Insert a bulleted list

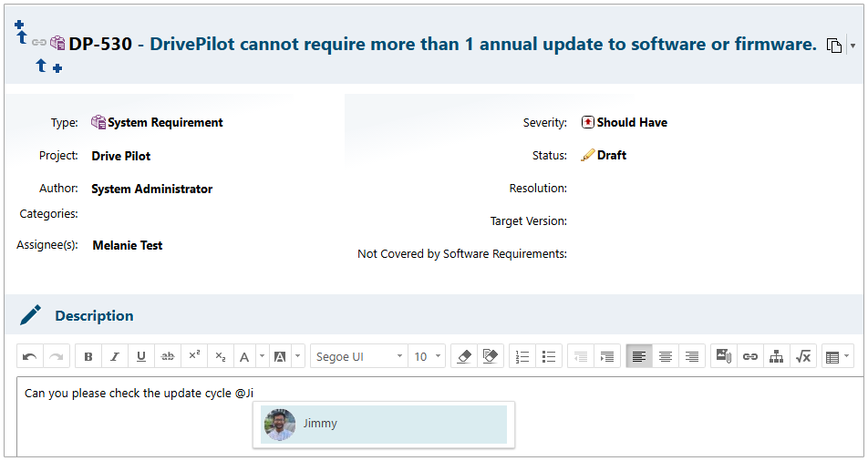pyautogui.click(x=549, y=356)
